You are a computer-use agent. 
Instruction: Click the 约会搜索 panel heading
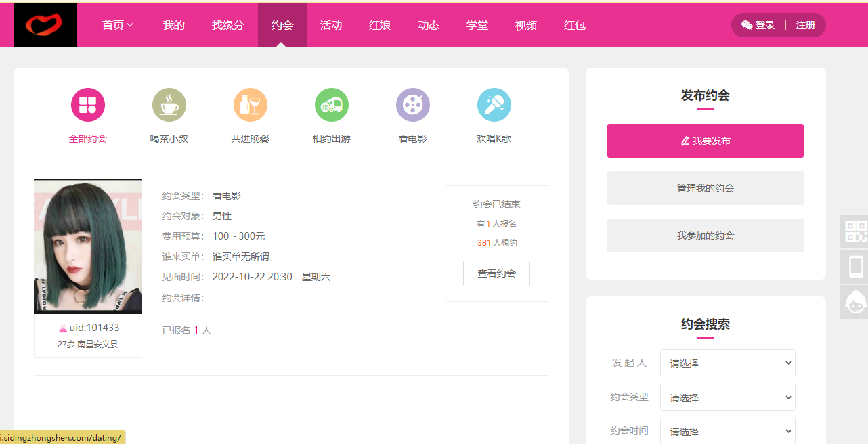(x=706, y=324)
